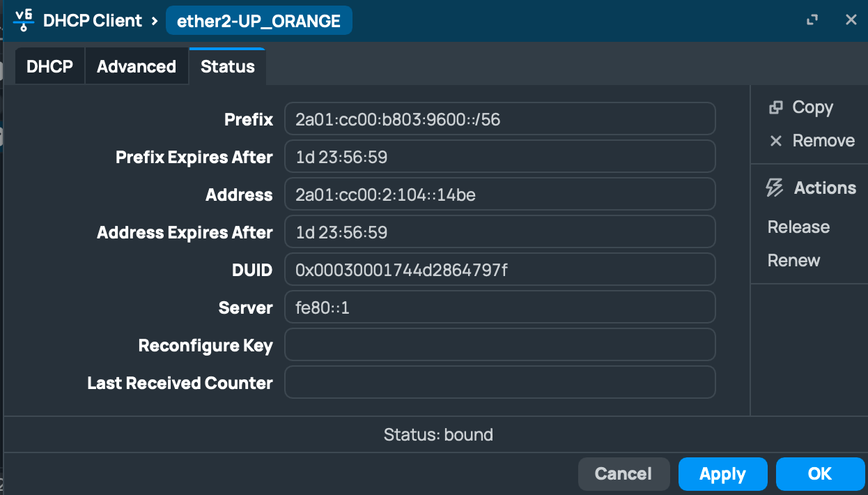Renew the DHCP lease
Image resolution: width=868 pixels, height=495 pixels.
[793, 261]
